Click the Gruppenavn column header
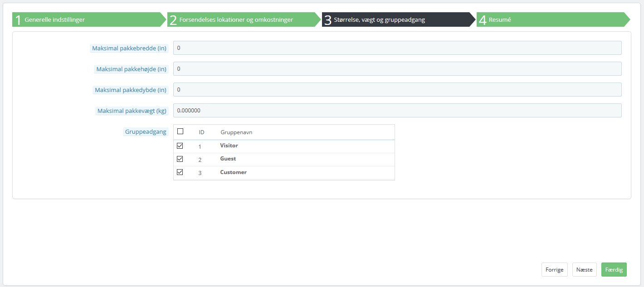The image size is (644, 287). coord(236,132)
